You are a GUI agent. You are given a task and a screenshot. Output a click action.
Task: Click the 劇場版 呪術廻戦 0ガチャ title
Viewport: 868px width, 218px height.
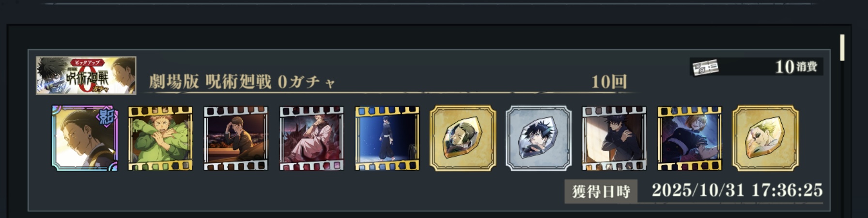(242, 82)
